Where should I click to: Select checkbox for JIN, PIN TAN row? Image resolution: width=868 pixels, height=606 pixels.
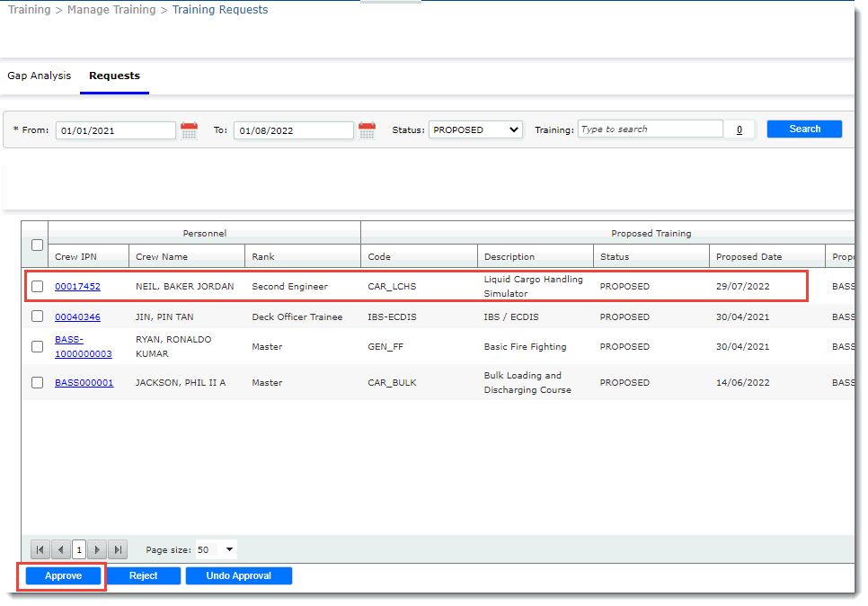(37, 316)
